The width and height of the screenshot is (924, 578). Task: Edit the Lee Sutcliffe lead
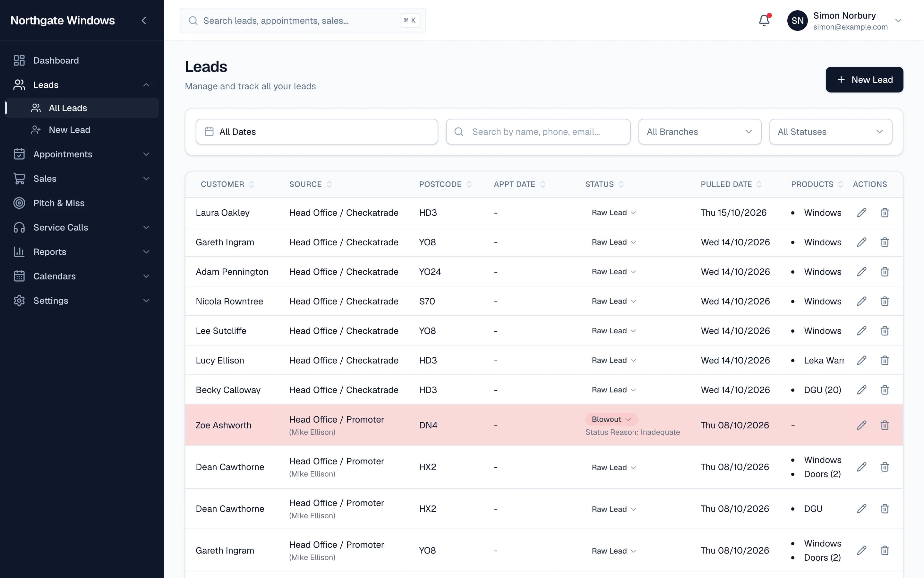[x=861, y=331]
